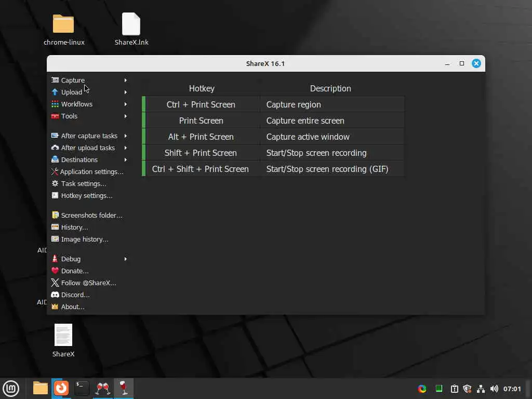Image resolution: width=532 pixels, height=399 pixels.
Task: Click the green status bar for Capture region
Action: (x=143, y=104)
